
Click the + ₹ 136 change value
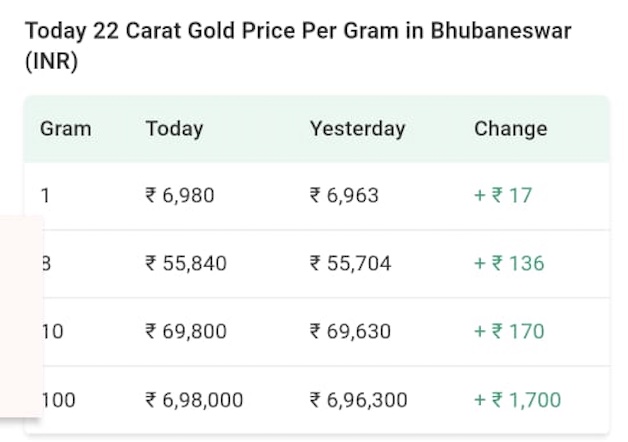(509, 263)
